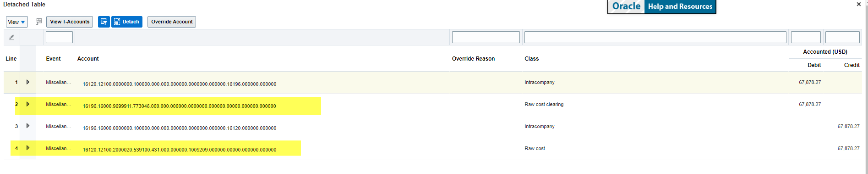Expand line 4 Raw cost row
Viewport: 868px width, 174px height.
pyautogui.click(x=28, y=148)
